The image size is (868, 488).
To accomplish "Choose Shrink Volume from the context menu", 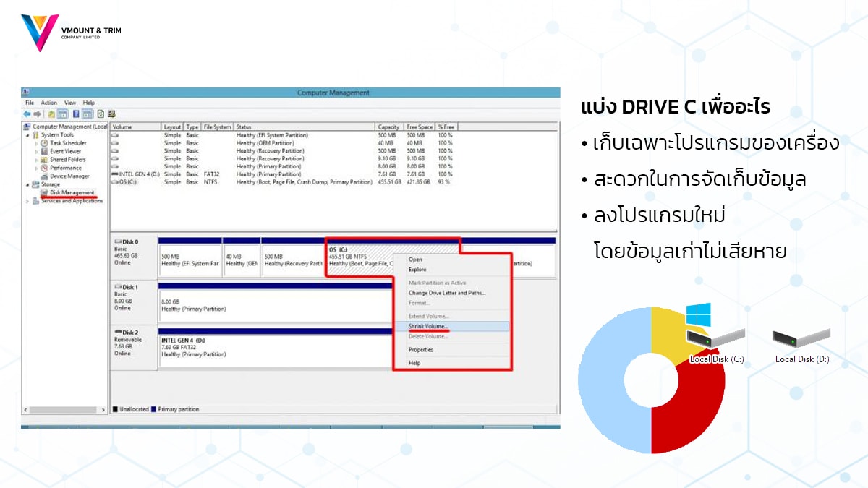I will (x=427, y=327).
